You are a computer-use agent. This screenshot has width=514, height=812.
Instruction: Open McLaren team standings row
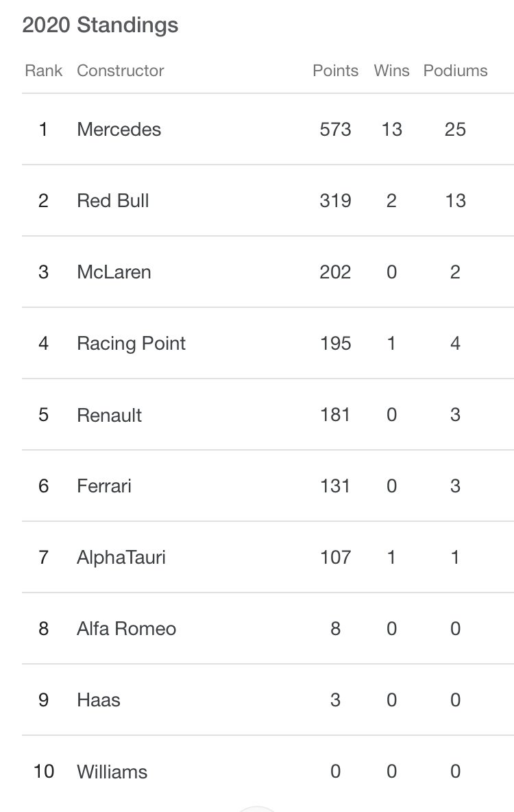click(x=267, y=272)
